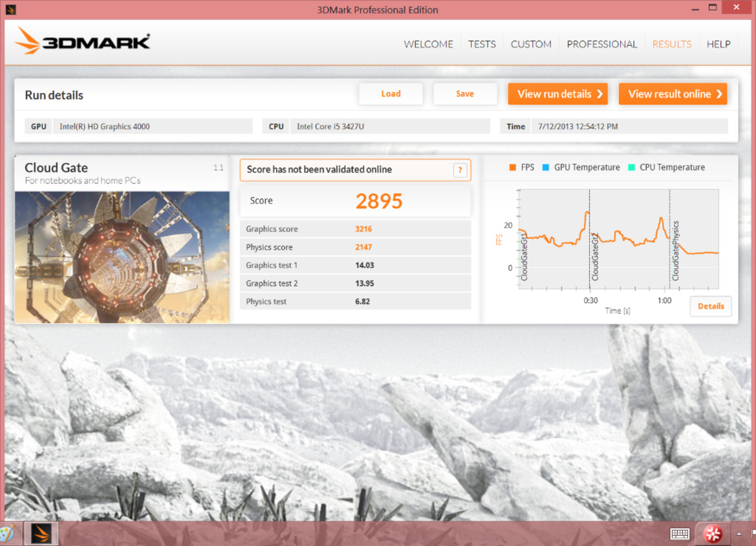Screen dimensions: 756x546
Task: Click the Time value 7/12/2013 12:54:12 PM
Action: point(629,126)
